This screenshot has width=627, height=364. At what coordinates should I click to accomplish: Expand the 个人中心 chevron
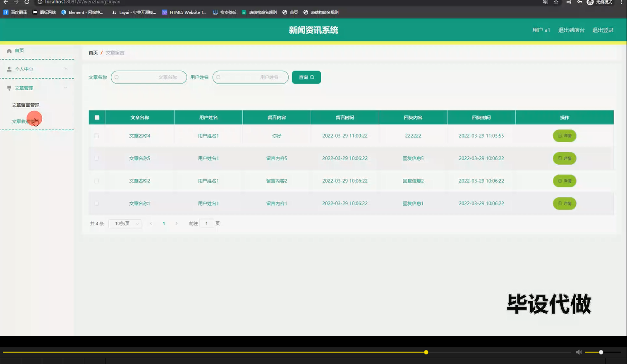click(x=65, y=69)
